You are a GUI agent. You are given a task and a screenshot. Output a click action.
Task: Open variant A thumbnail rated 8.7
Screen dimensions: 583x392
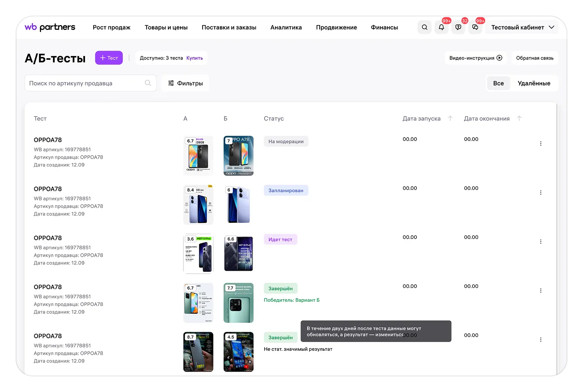tap(198, 352)
